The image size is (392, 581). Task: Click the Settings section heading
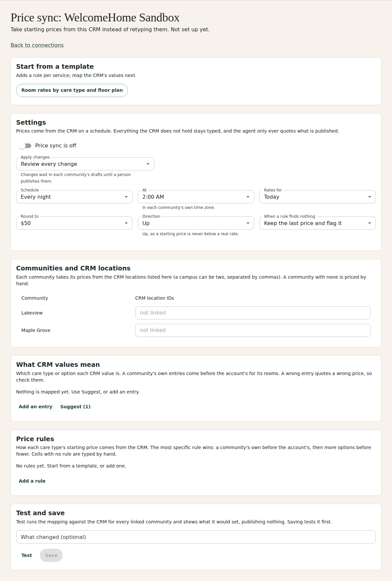coord(31,122)
